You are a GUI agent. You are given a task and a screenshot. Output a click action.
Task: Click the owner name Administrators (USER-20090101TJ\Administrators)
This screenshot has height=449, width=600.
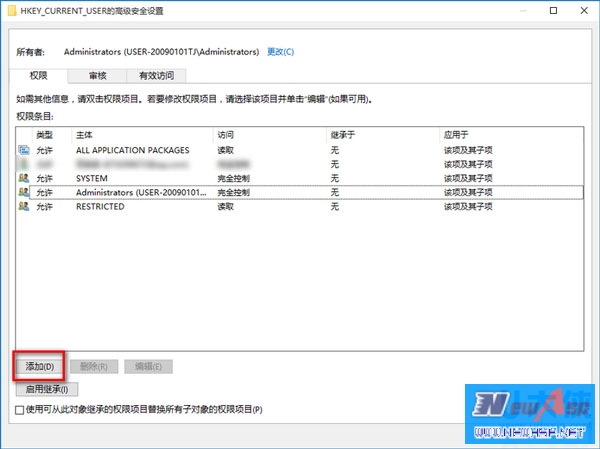[161, 52]
